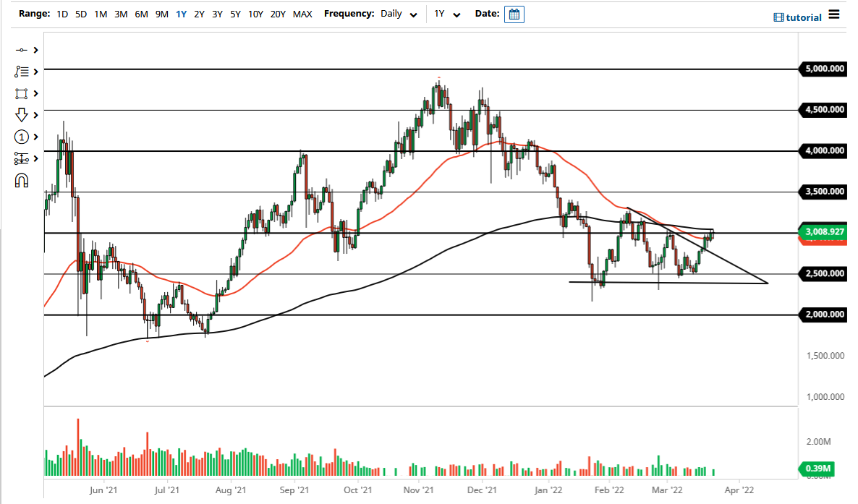
Task: Open the Fibonacci and pitchfork tools
Action: click(x=21, y=72)
